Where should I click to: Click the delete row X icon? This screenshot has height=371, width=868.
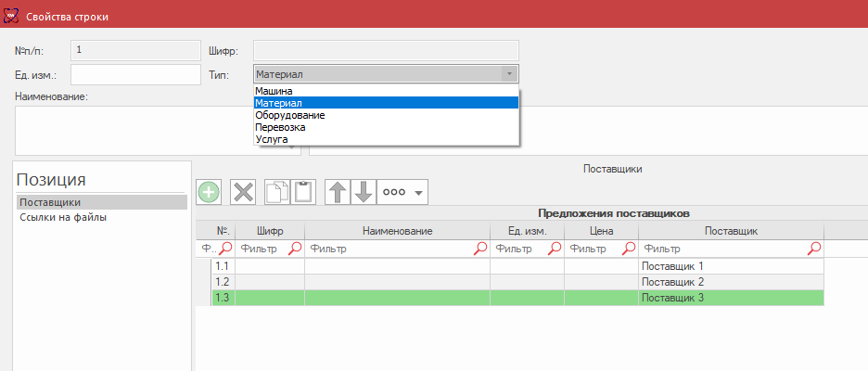243,192
